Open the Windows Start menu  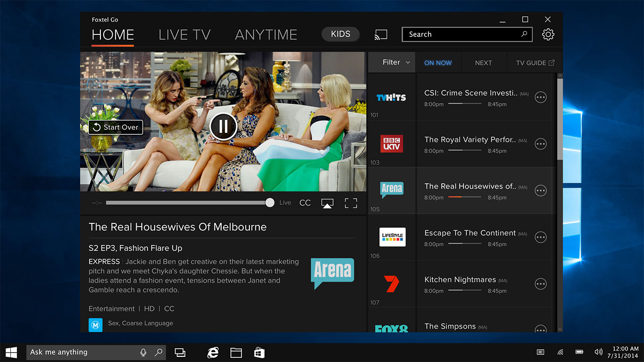tap(11, 352)
